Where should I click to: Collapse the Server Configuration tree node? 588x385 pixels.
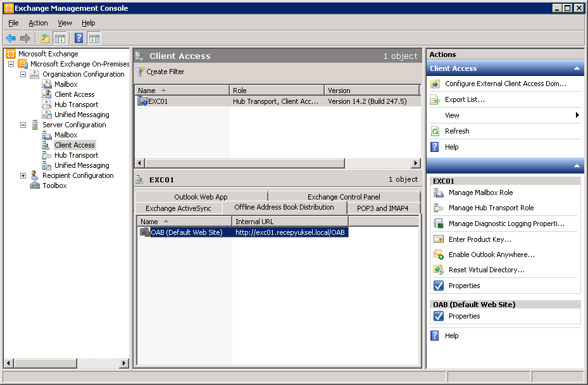pos(23,125)
